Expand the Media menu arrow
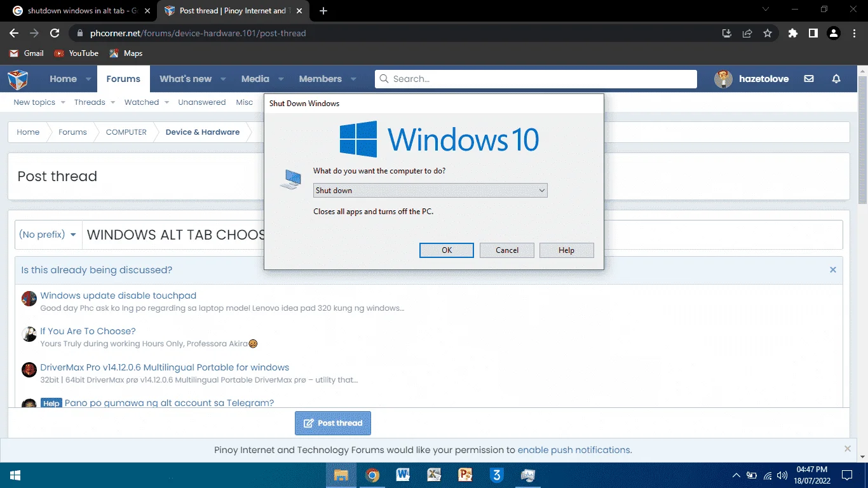 pyautogui.click(x=281, y=79)
